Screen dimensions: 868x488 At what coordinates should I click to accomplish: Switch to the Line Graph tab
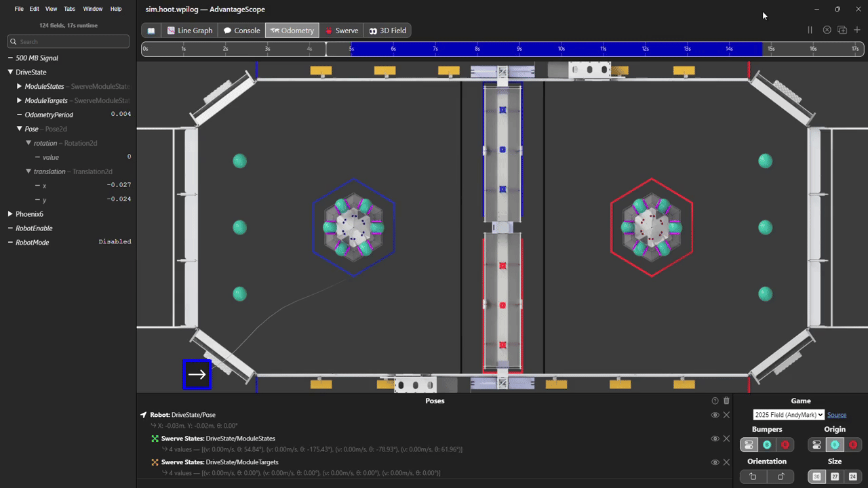point(190,30)
